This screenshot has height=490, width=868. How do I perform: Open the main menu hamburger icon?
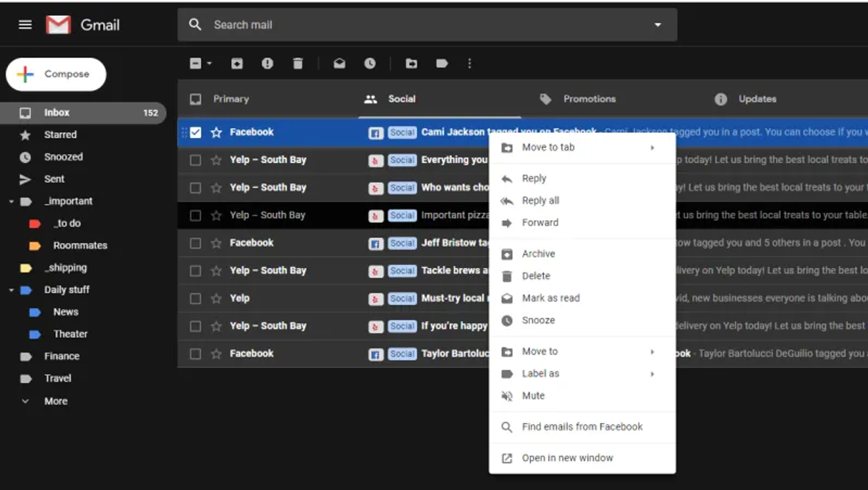click(x=25, y=25)
